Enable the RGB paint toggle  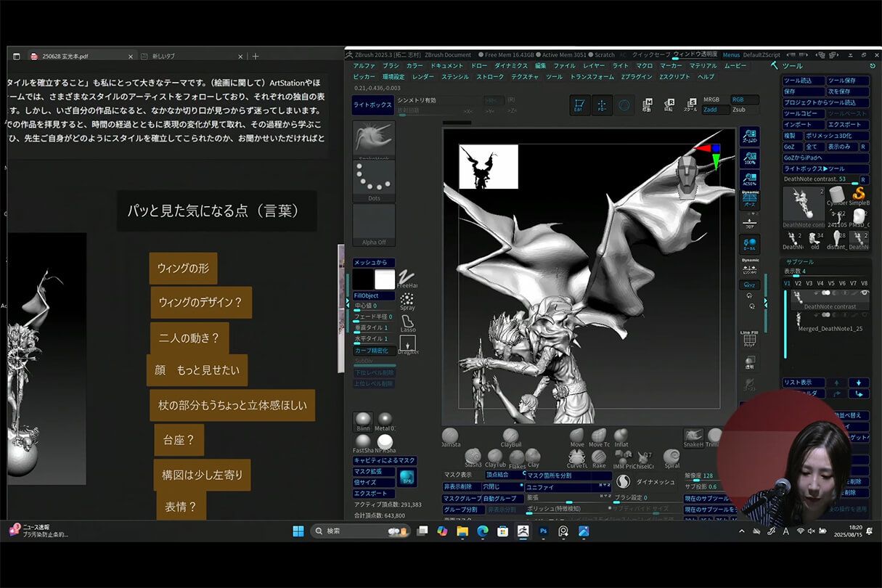[739, 99]
